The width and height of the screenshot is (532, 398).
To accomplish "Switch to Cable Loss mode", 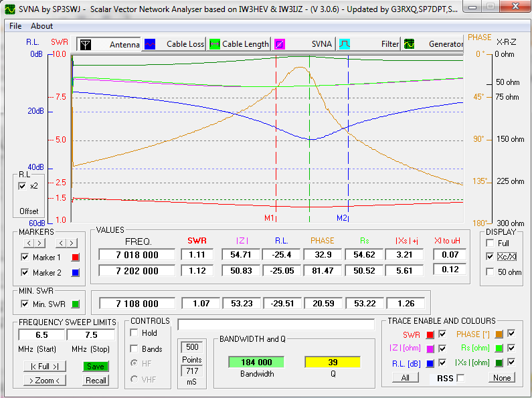I will 151,44.
